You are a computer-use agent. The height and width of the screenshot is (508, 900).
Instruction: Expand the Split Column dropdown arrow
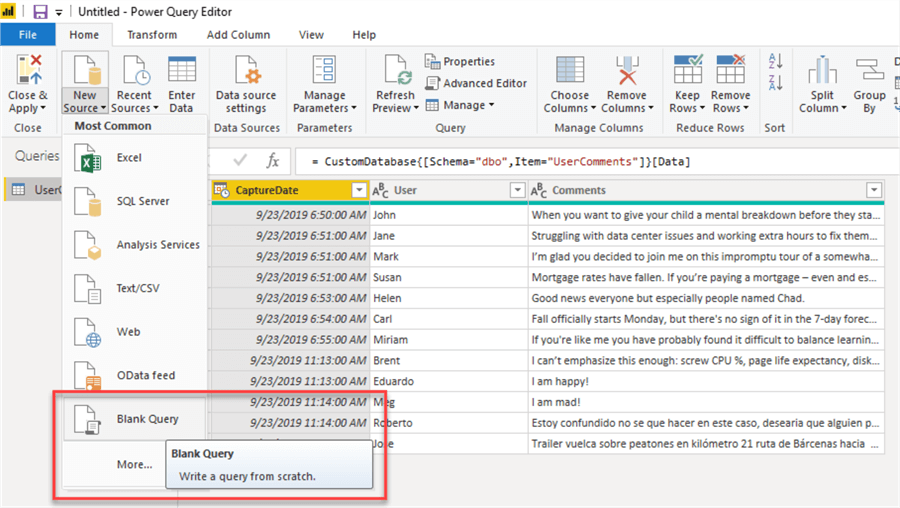click(x=843, y=108)
